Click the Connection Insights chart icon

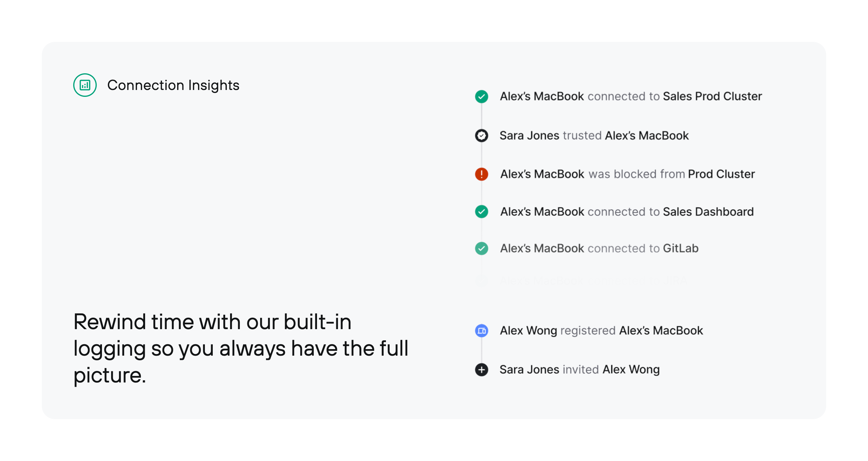(x=85, y=85)
